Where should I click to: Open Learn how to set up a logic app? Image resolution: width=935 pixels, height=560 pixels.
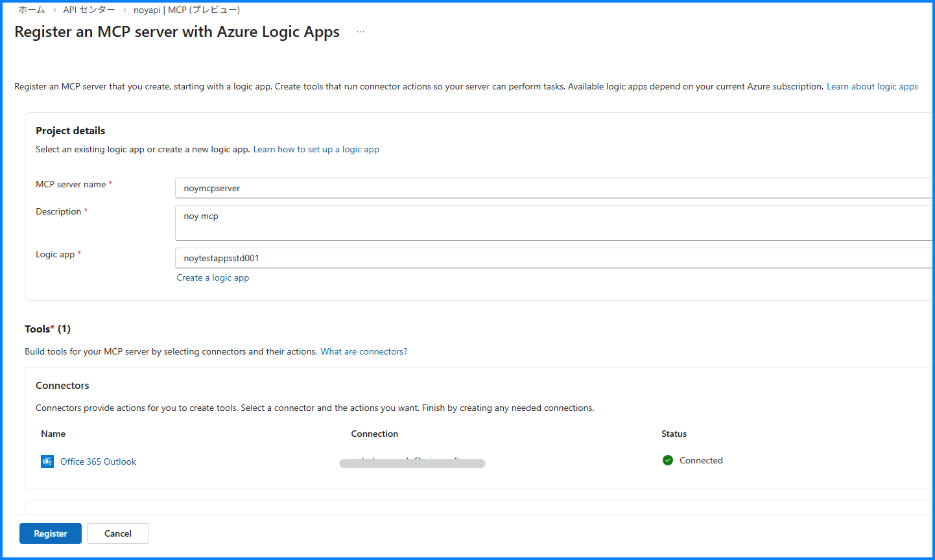coord(316,149)
